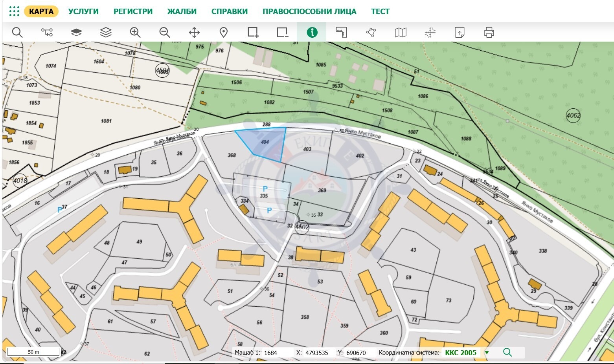Click parcel label 1080
This screenshot has width=614, height=364.
[135, 87]
